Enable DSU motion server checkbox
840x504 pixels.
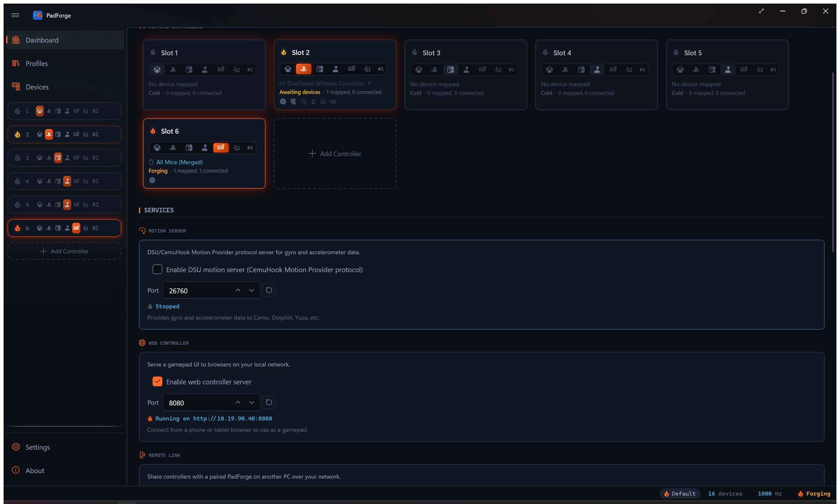coord(157,269)
